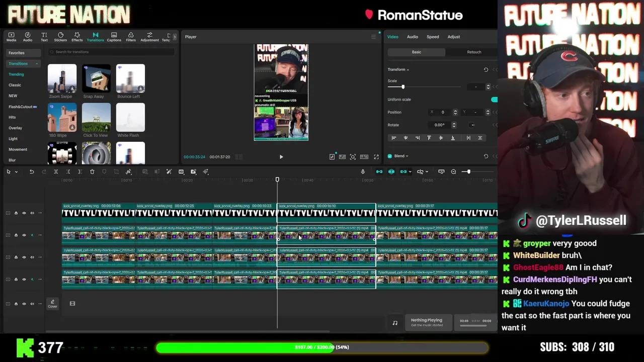Viewport: 644px width, 362px height.
Task: Click the fullscreen expand icon in player
Action: (x=376, y=157)
